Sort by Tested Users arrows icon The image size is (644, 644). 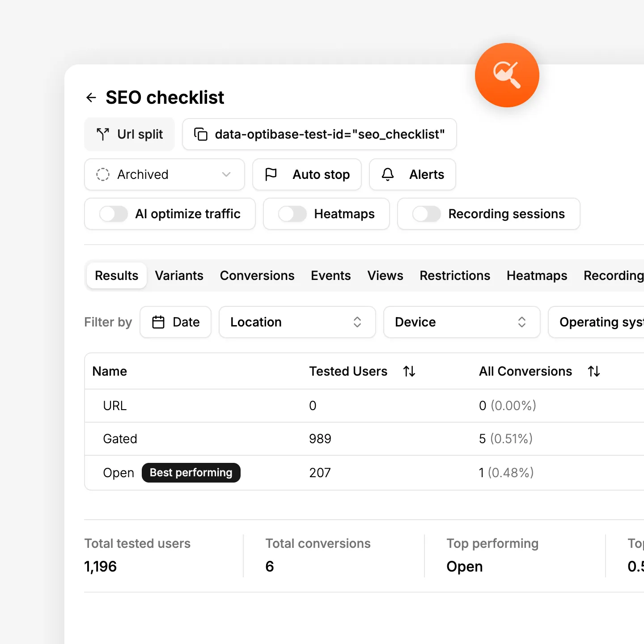point(409,371)
